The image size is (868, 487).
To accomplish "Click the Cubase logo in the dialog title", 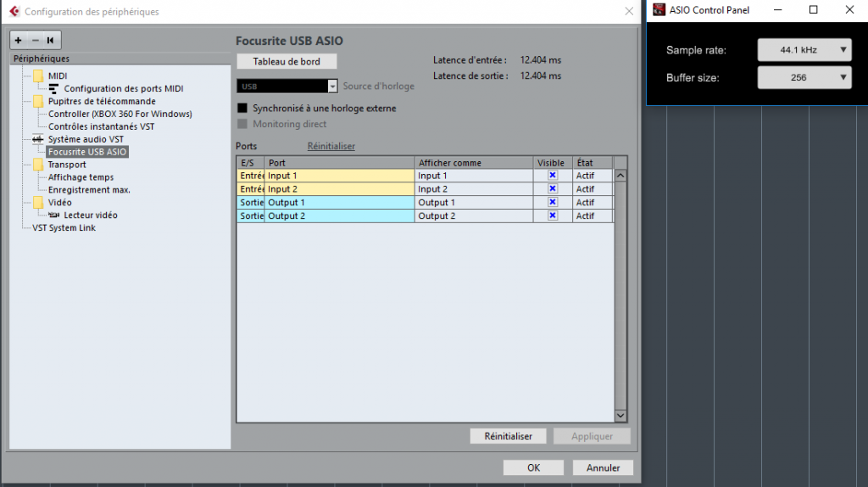I will coord(14,11).
